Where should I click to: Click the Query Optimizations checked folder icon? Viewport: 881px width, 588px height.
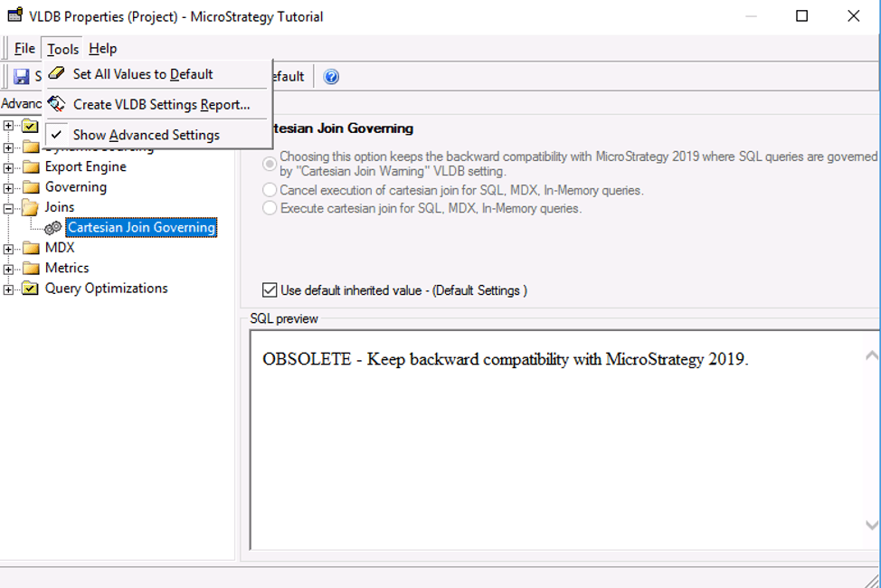(31, 289)
